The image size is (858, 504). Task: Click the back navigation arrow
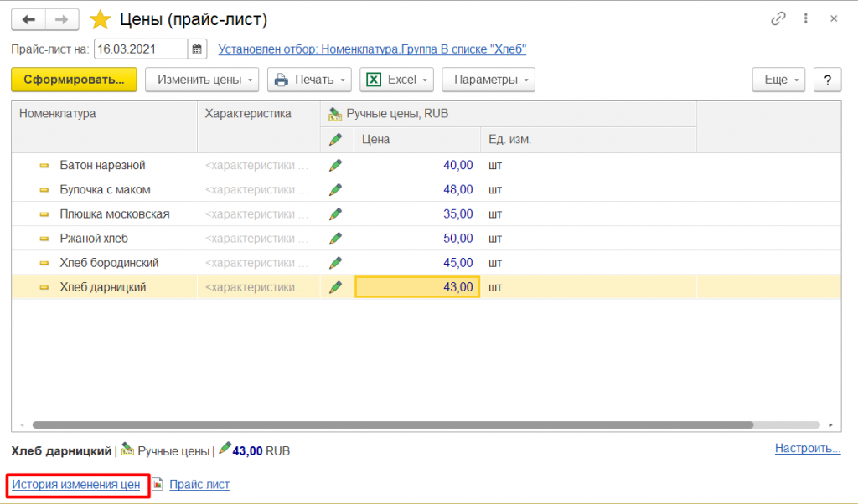click(28, 18)
